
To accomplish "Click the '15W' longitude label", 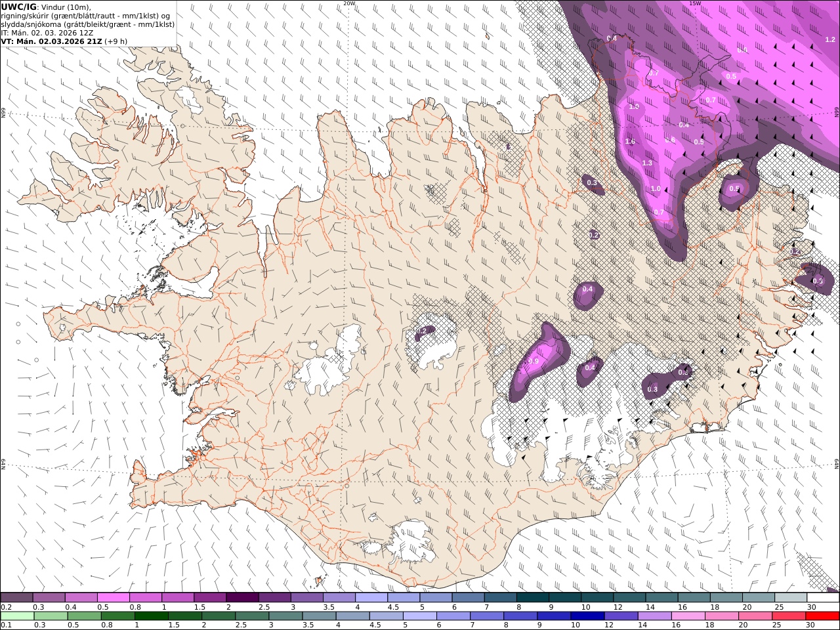I will pyautogui.click(x=695, y=3).
